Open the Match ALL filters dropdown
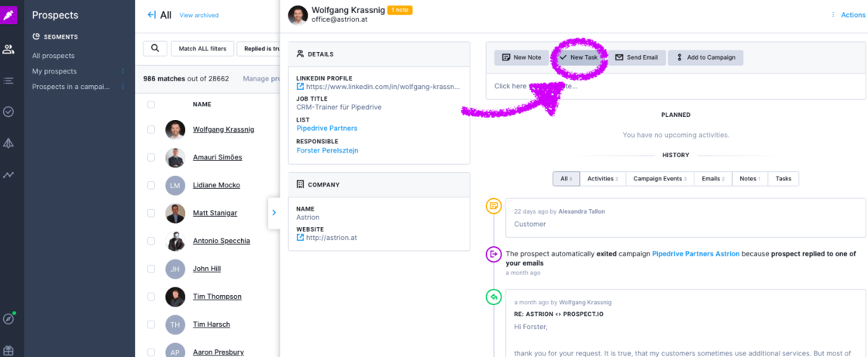This screenshot has height=357, width=868. point(202,49)
